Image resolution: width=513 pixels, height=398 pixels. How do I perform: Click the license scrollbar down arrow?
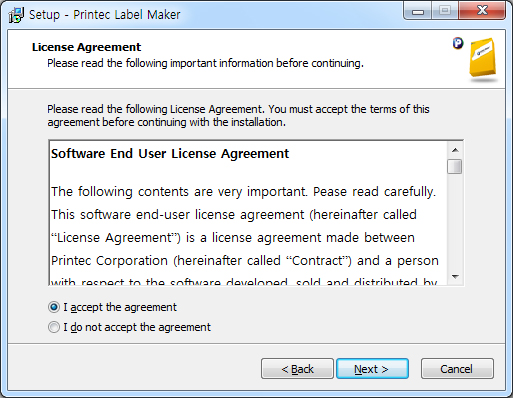[x=455, y=277]
